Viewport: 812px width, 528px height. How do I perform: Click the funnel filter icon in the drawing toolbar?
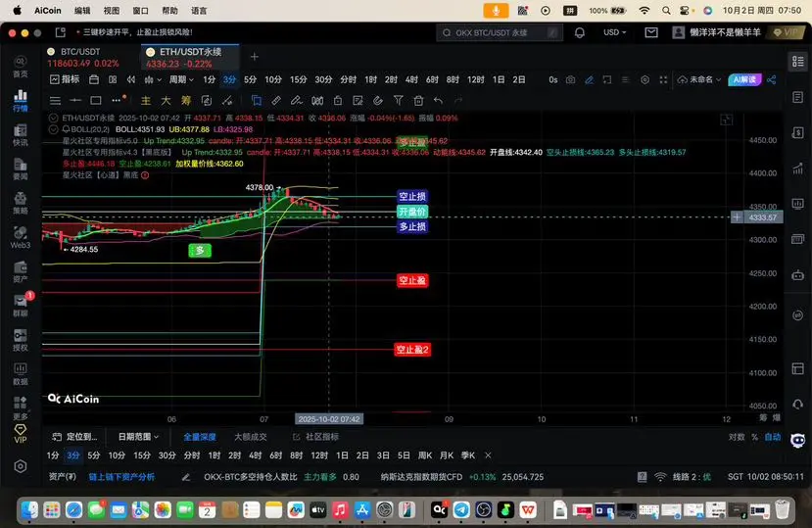pos(399,101)
